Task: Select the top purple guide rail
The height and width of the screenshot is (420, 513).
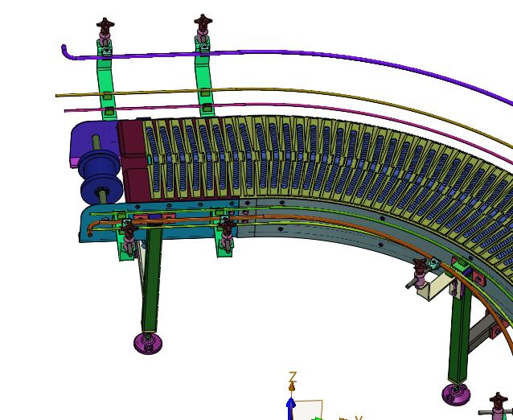Action: [288, 54]
